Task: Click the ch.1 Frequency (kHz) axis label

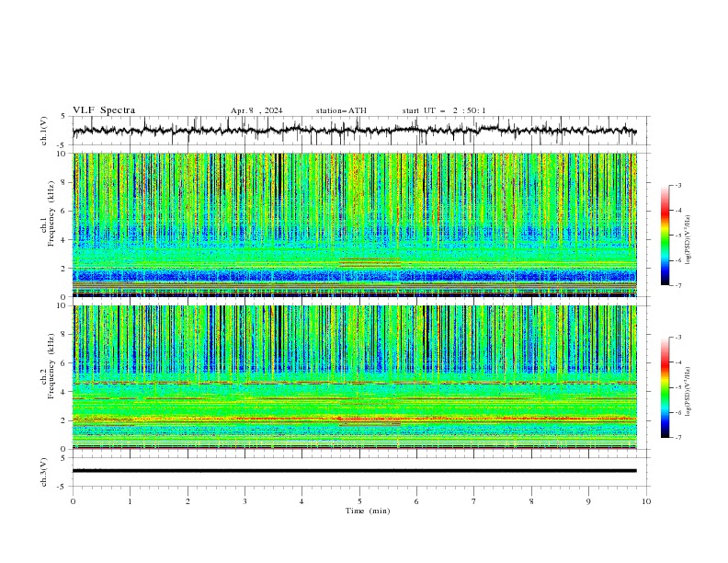Action: click(48, 213)
